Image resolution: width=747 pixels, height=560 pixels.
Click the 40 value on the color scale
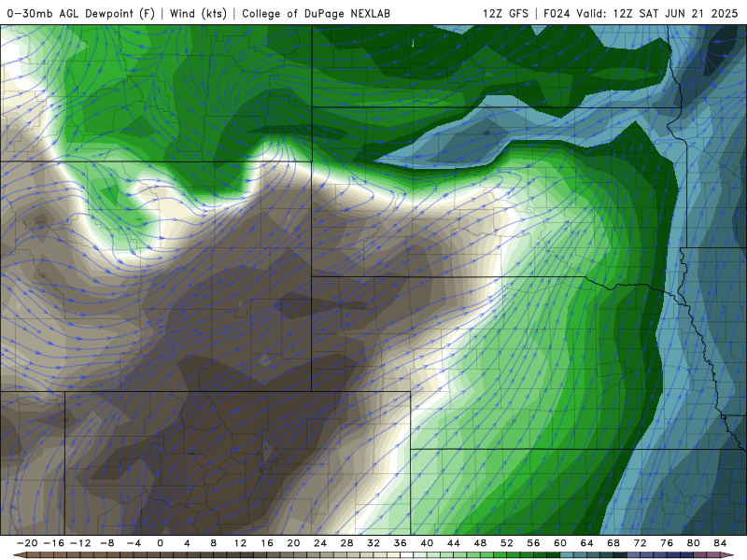click(x=427, y=543)
